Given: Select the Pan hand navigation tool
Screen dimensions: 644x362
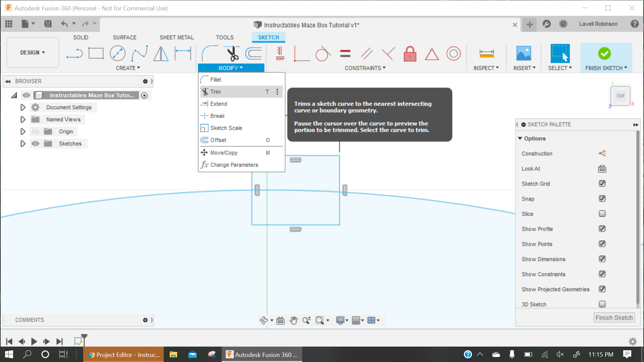Looking at the screenshot, I should point(293,320).
